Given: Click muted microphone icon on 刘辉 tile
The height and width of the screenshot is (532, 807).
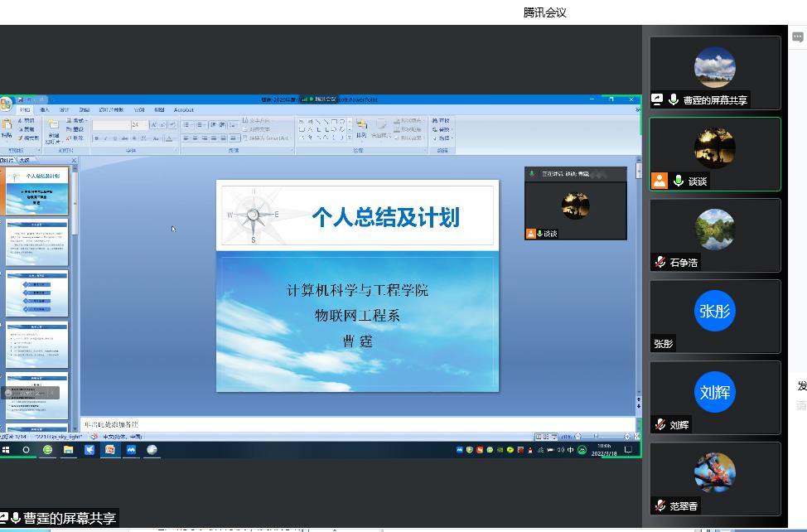Looking at the screenshot, I should tap(660, 425).
